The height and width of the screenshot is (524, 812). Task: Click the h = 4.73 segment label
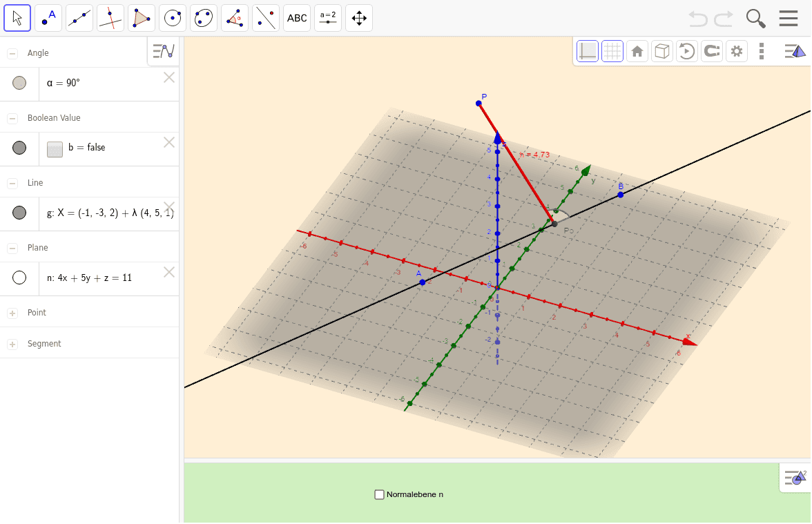coord(535,155)
